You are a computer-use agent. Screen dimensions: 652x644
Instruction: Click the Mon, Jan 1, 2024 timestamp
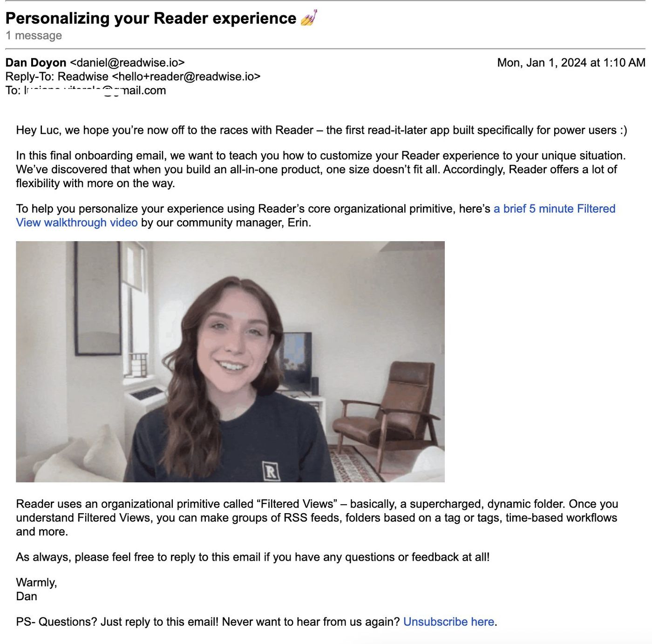pyautogui.click(x=571, y=62)
